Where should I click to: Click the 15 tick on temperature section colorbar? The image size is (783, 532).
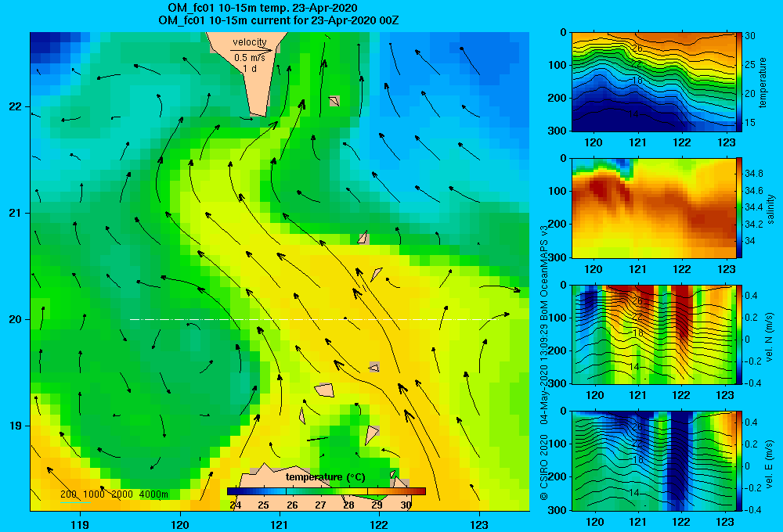(x=750, y=122)
